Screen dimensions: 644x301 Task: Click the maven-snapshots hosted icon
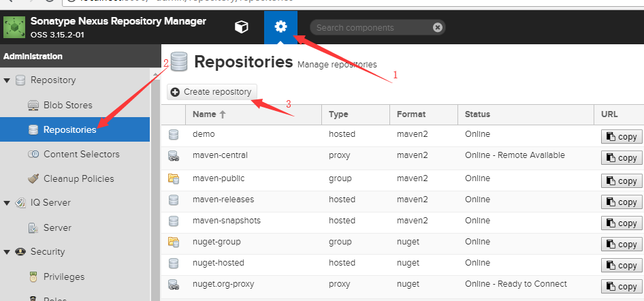(x=174, y=221)
